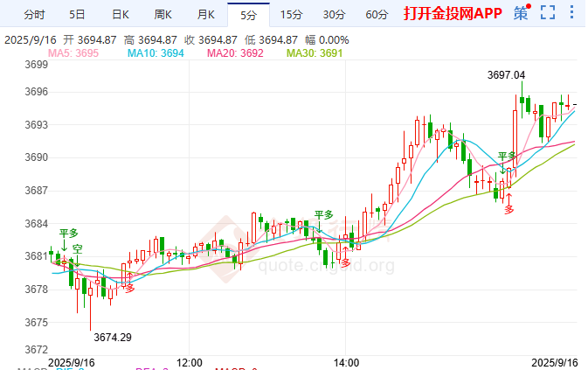Click the MA5: 3695 label
This screenshot has width=588, height=370.
[x=73, y=53]
